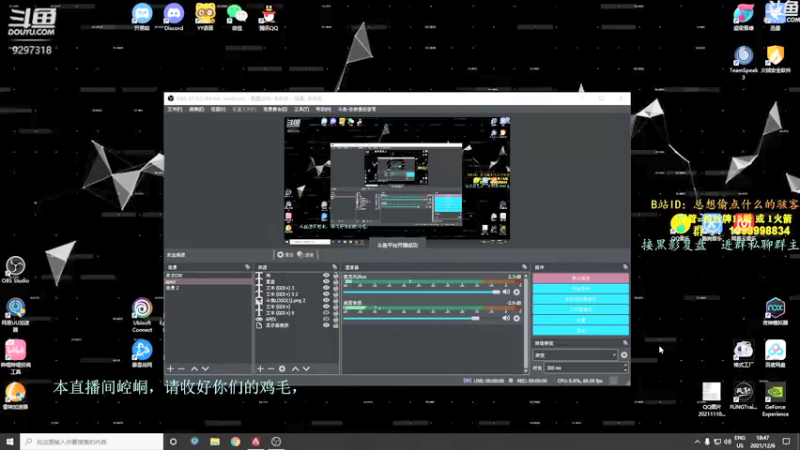
Task: Increase the transition duration with the up arrow
Action: pos(626,365)
